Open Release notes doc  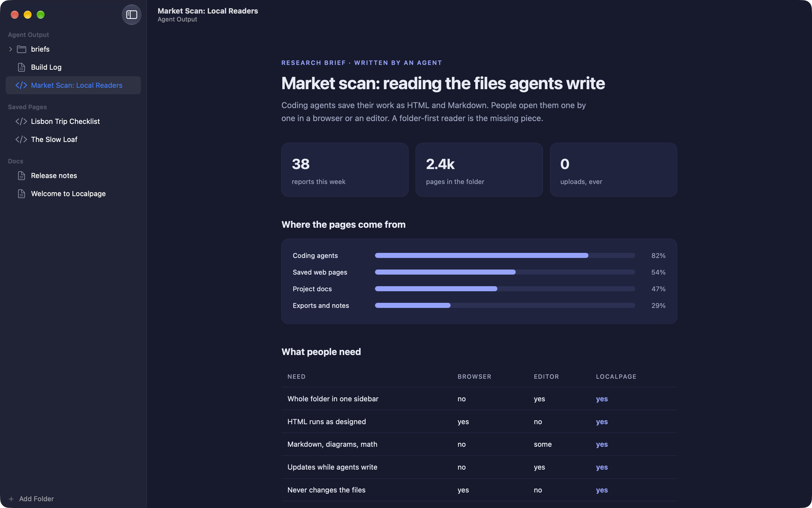73,176
